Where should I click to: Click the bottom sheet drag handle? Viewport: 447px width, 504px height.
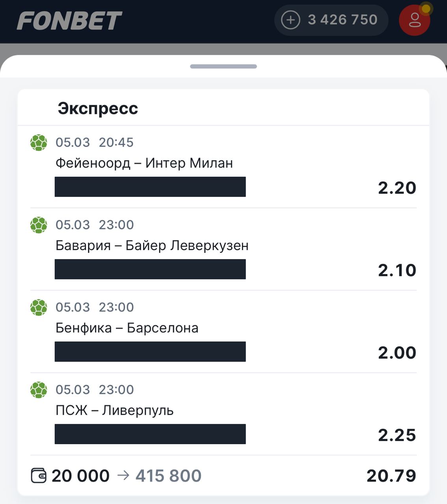tap(223, 67)
